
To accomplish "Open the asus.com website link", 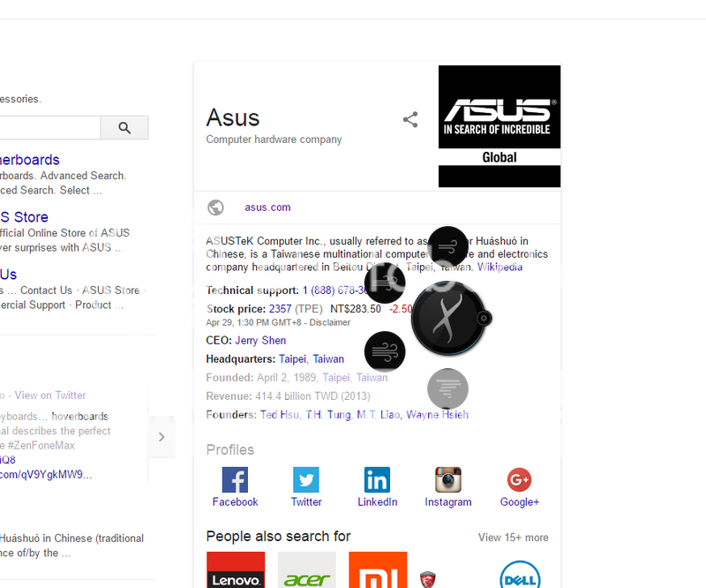I will pos(267,207).
